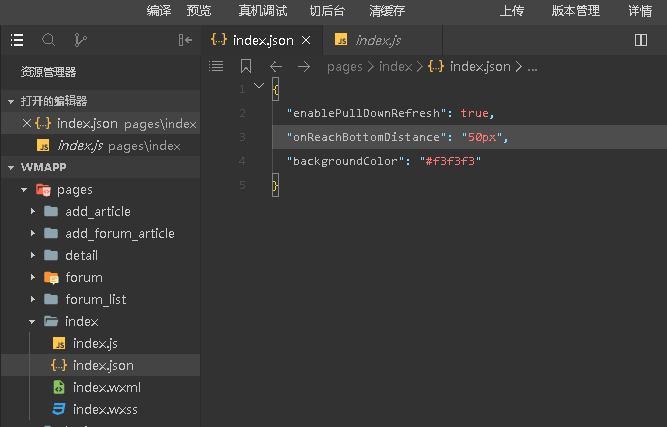The height and width of the screenshot is (427, 667).
Task: Click the bookmark icon in editor toolbar
Action: tap(246, 66)
